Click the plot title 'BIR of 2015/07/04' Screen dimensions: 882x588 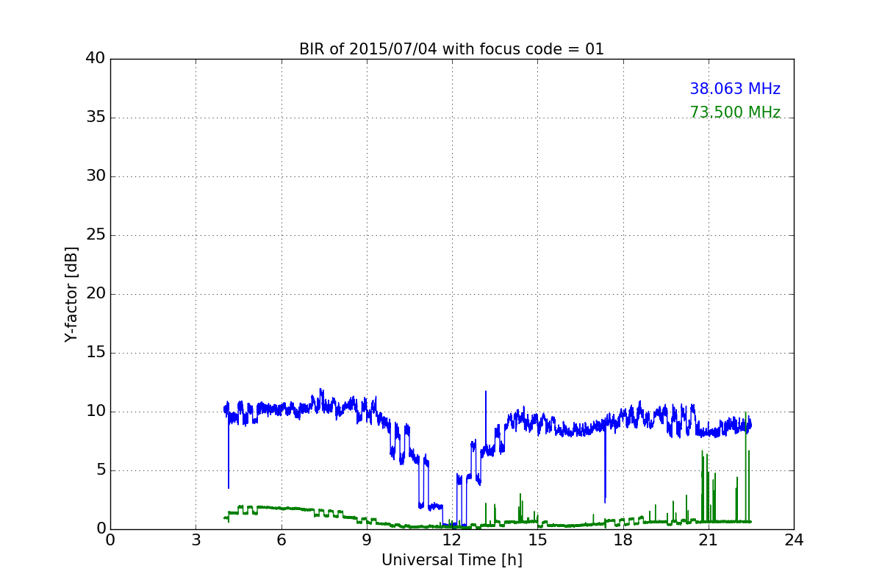pyautogui.click(x=451, y=49)
